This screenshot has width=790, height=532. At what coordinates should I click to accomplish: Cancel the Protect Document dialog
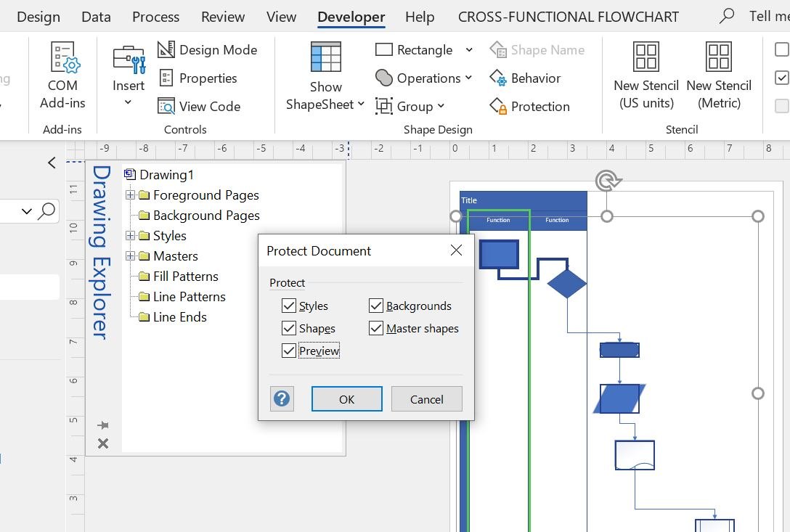coord(427,399)
